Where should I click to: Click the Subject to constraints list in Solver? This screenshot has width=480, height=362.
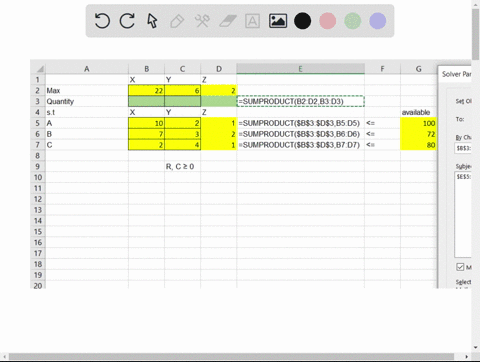[x=463, y=214]
